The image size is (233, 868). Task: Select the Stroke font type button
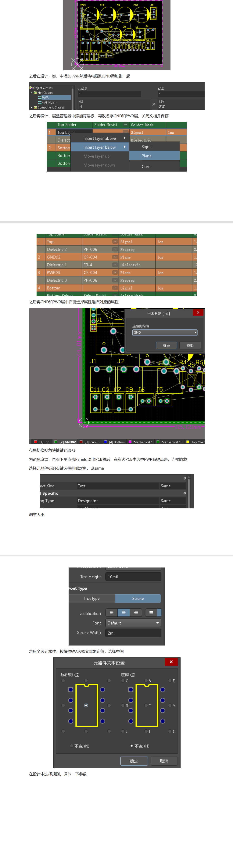coord(138,598)
